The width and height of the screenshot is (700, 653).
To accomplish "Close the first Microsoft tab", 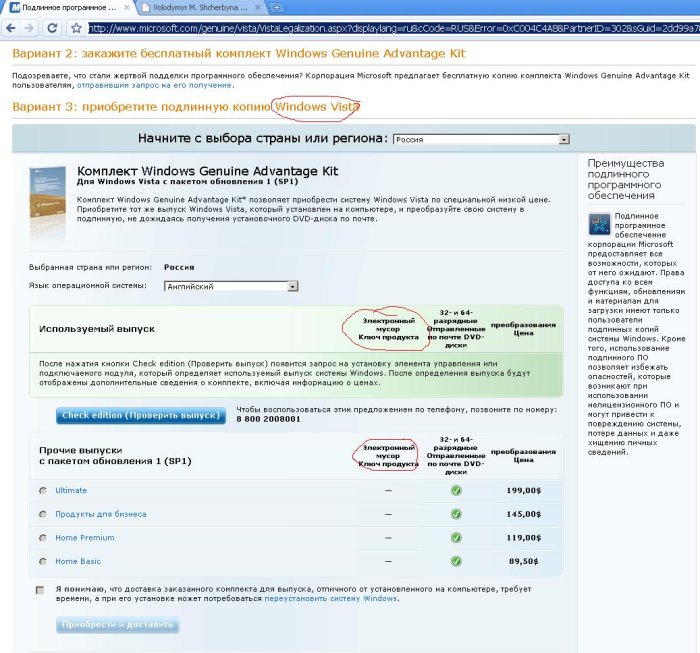I will coord(127,8).
